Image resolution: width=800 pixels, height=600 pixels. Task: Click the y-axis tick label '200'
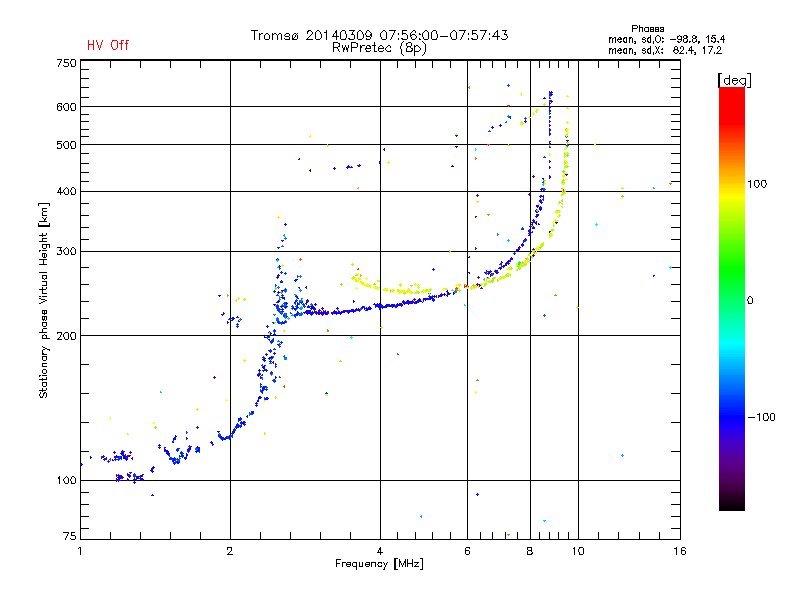pyautogui.click(x=67, y=336)
